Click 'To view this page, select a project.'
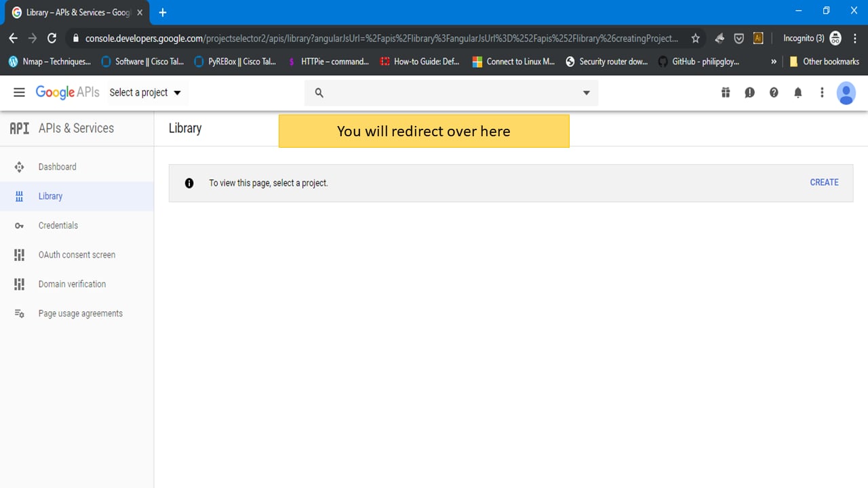 [x=269, y=183]
